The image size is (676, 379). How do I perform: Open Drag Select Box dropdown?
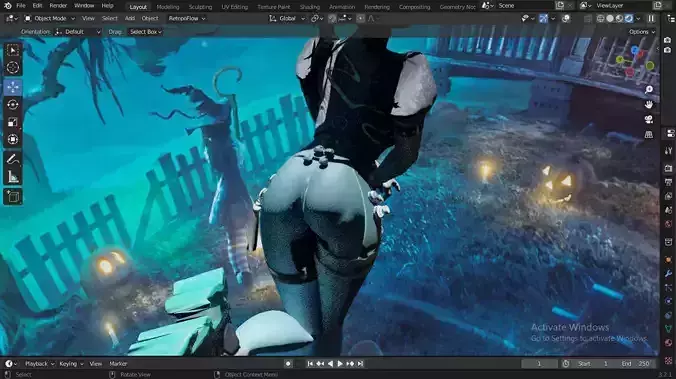(146, 32)
